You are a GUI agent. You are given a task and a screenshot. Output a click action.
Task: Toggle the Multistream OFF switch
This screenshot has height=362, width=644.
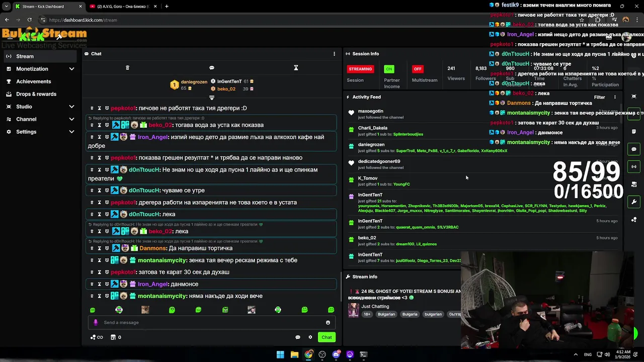(418, 69)
